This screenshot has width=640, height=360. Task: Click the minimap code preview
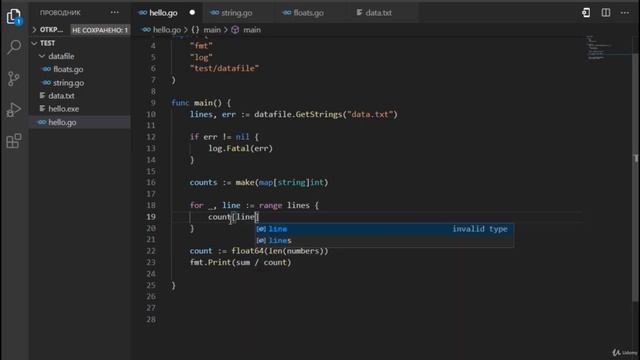(x=599, y=47)
